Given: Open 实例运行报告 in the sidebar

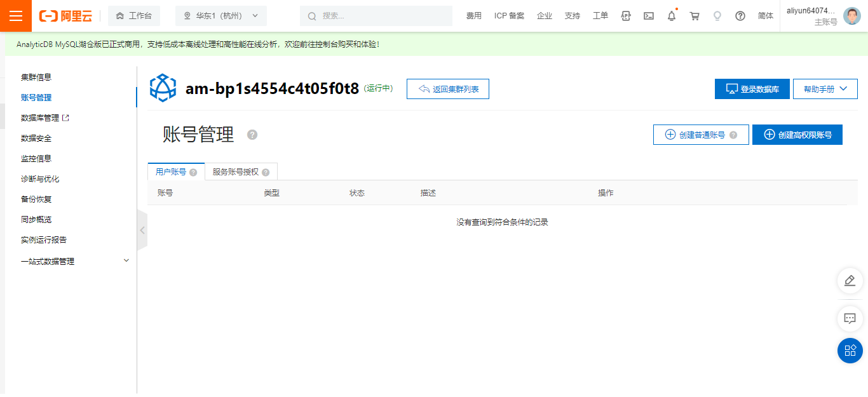Looking at the screenshot, I should pos(44,239).
